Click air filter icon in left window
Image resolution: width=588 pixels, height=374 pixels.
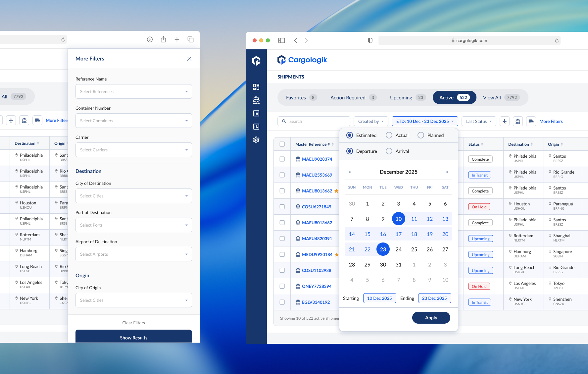11,120
